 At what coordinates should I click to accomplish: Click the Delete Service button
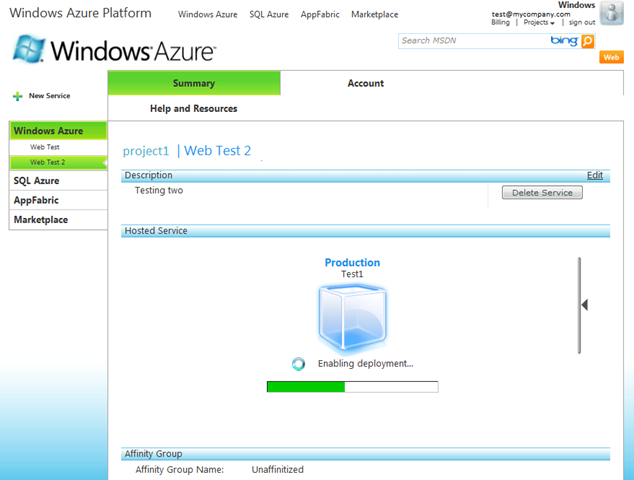coord(542,192)
